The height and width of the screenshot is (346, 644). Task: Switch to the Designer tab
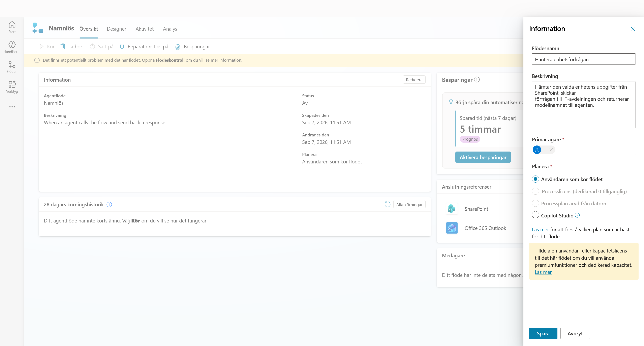click(x=117, y=29)
